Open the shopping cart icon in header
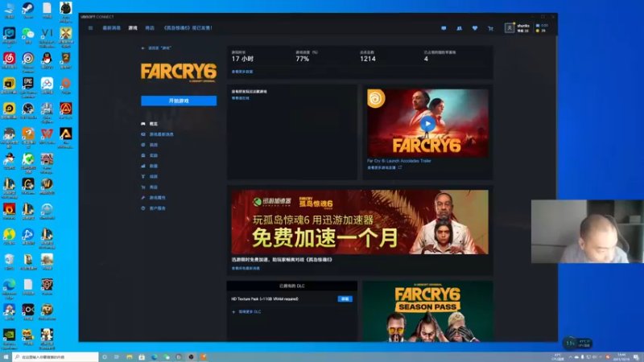644x362 pixels. 490,28
